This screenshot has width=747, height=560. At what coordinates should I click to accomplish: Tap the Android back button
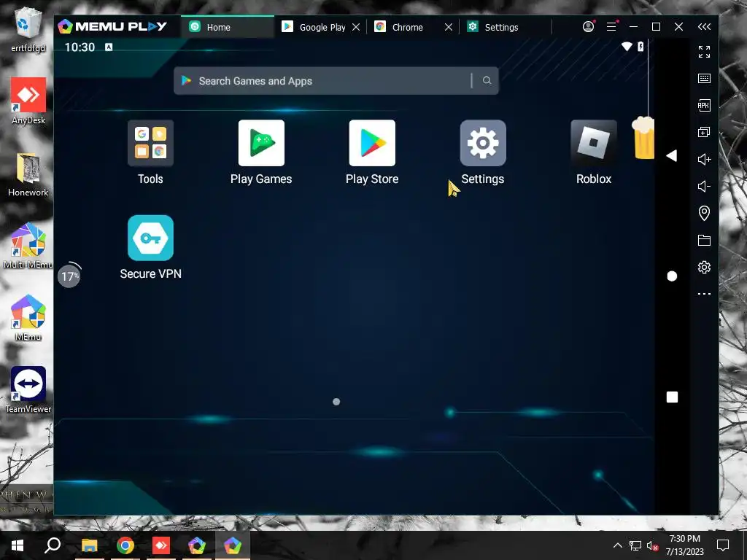672,156
